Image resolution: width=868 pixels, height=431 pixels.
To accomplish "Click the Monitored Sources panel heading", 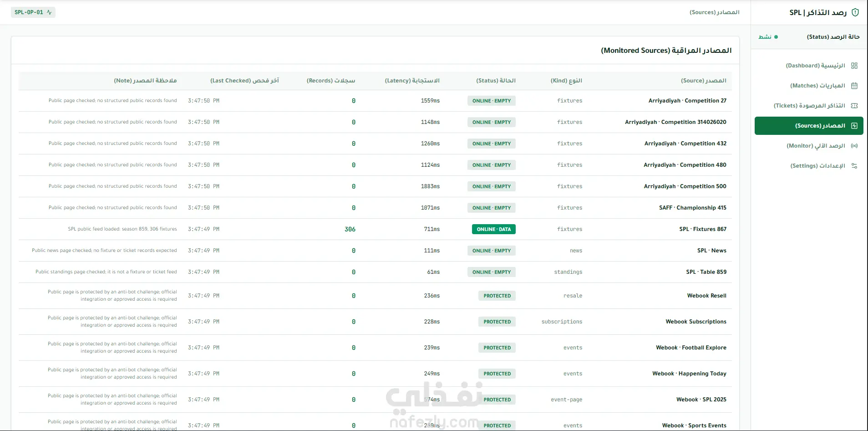I will point(666,51).
